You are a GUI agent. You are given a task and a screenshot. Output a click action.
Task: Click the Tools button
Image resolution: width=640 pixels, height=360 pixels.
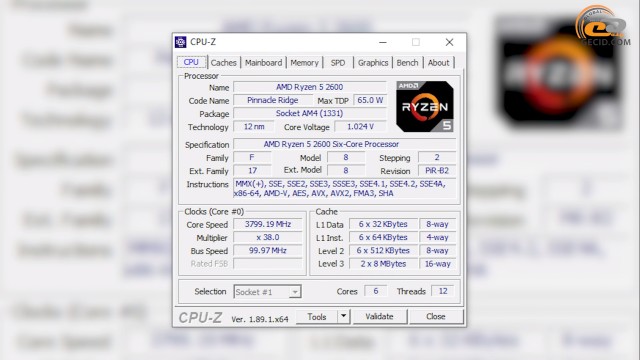(x=317, y=316)
